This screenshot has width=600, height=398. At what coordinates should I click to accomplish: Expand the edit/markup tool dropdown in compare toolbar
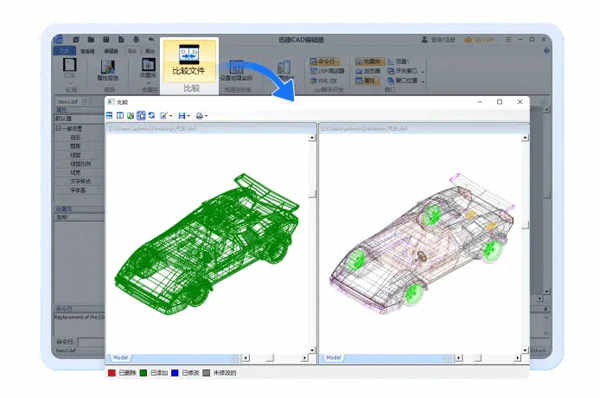(171, 116)
